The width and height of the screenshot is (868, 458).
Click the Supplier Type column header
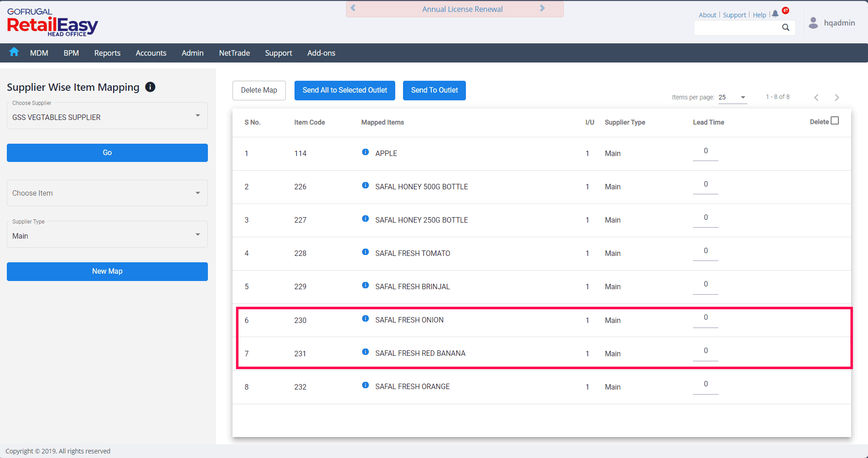coord(625,122)
